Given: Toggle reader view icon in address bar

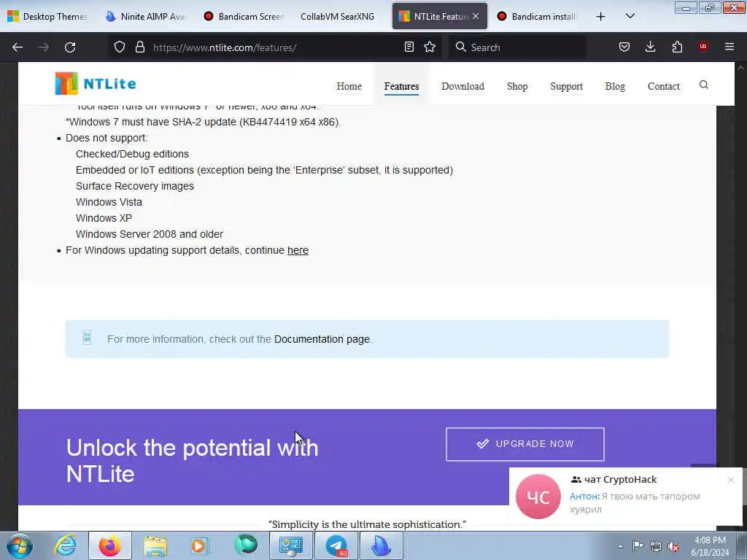Looking at the screenshot, I should (409, 47).
